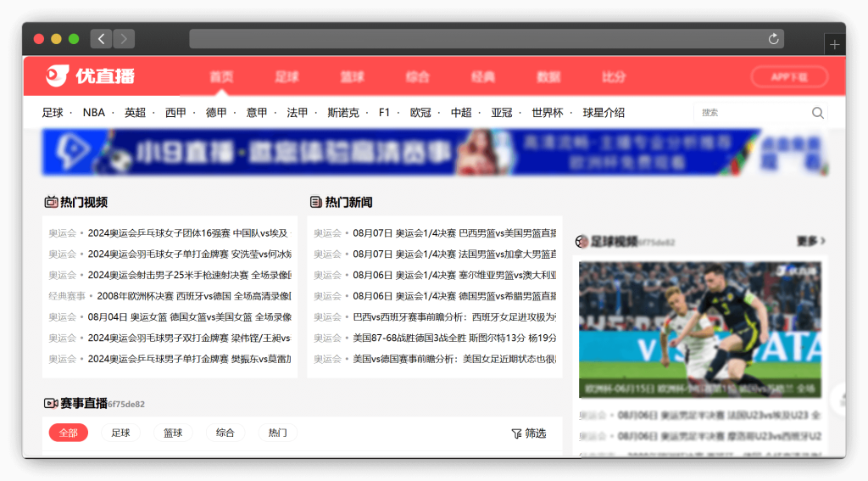
Task: Open 乒乓球男子单打金牌赛 樊振东 video
Action: (189, 359)
